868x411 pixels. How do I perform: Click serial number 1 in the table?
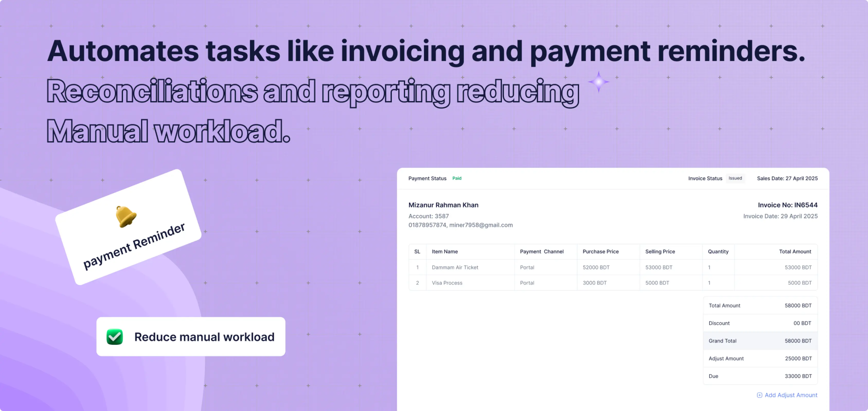click(417, 268)
